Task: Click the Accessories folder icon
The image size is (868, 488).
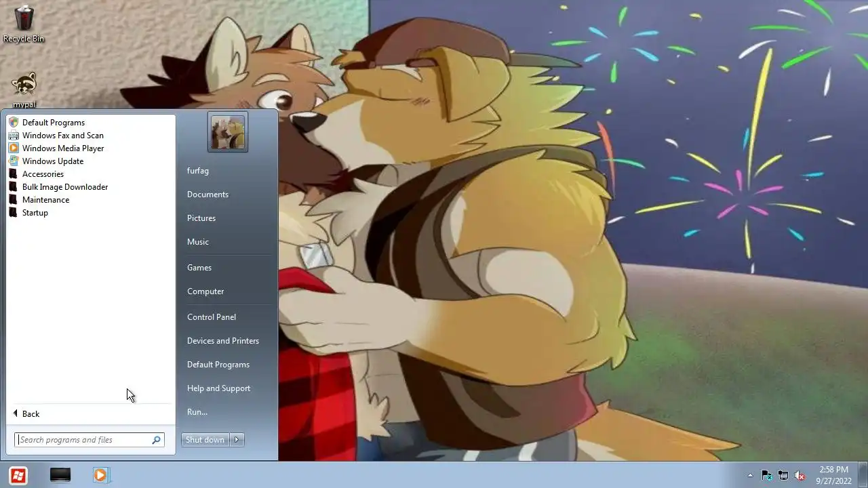Action: [x=14, y=174]
